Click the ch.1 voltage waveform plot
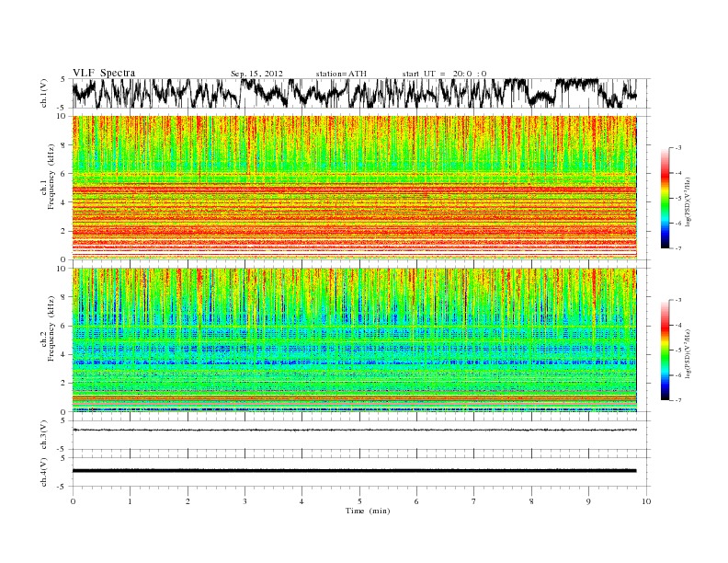 pos(361,93)
